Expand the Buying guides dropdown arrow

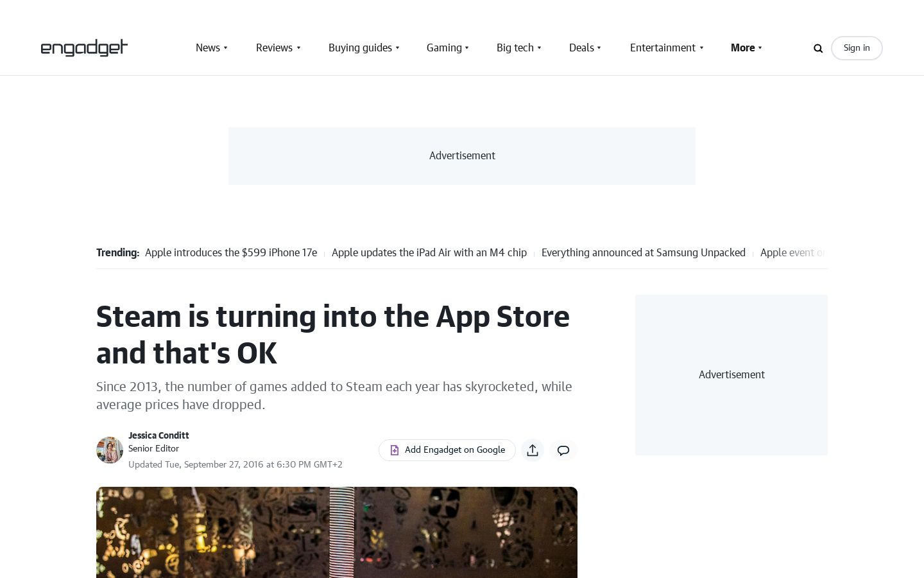397,48
